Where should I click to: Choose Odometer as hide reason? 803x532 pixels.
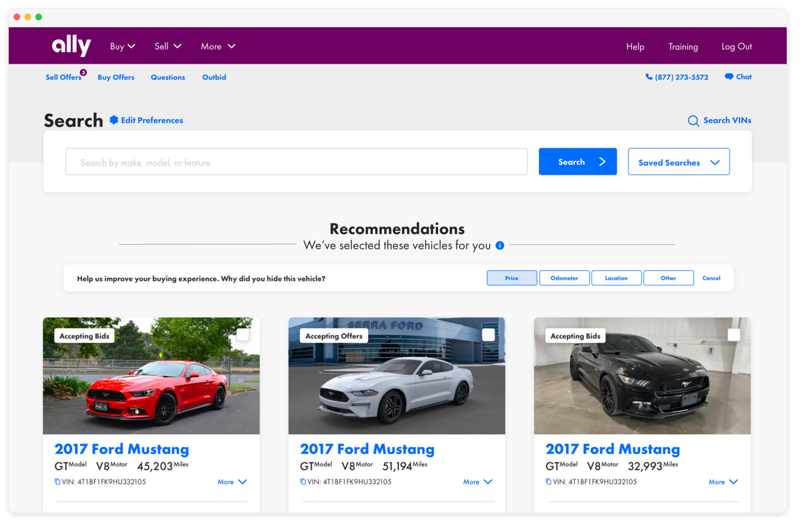tap(564, 278)
